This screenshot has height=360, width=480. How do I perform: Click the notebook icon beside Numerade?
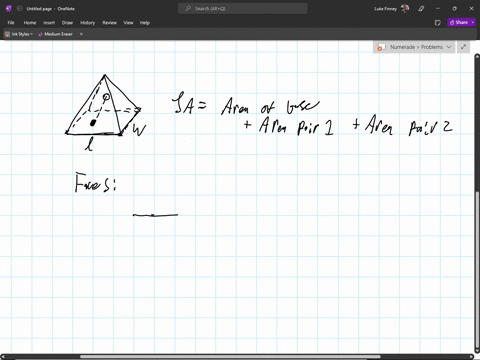click(x=381, y=47)
